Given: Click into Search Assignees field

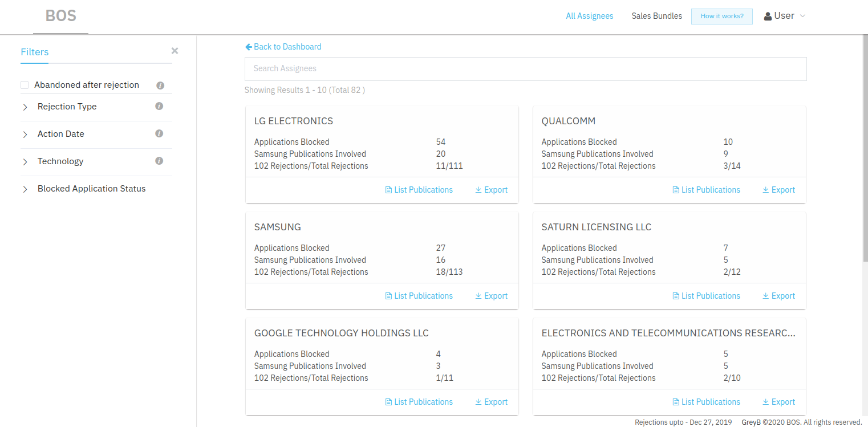Looking at the screenshot, I should (526, 68).
